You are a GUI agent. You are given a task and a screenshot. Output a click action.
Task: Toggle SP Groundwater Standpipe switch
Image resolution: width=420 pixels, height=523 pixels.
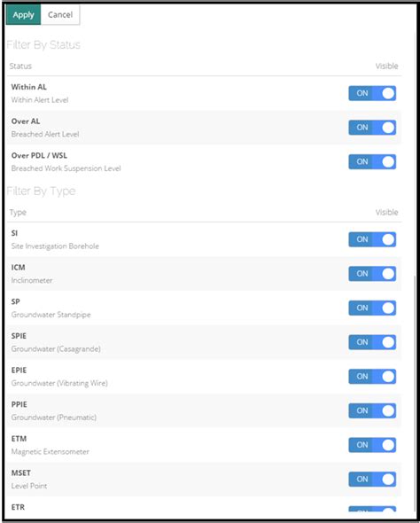[372, 308]
